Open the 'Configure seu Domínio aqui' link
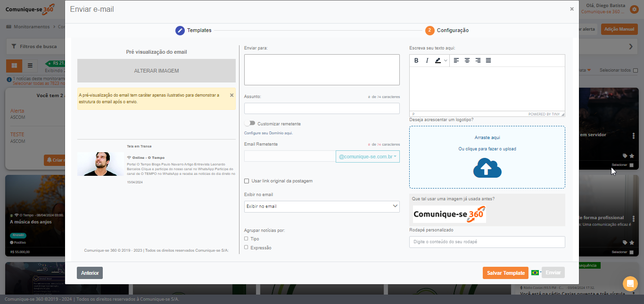The width and height of the screenshot is (644, 304). click(268, 133)
